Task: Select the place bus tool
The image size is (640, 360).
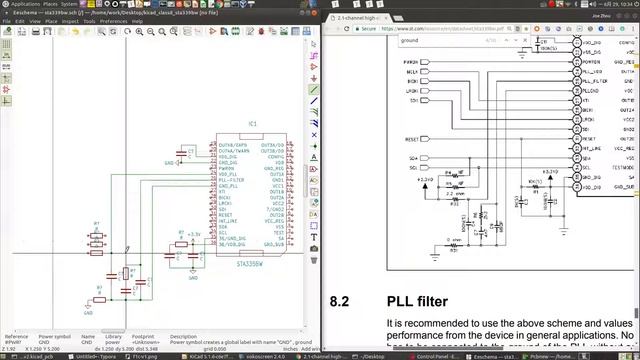Action: tap(313, 101)
